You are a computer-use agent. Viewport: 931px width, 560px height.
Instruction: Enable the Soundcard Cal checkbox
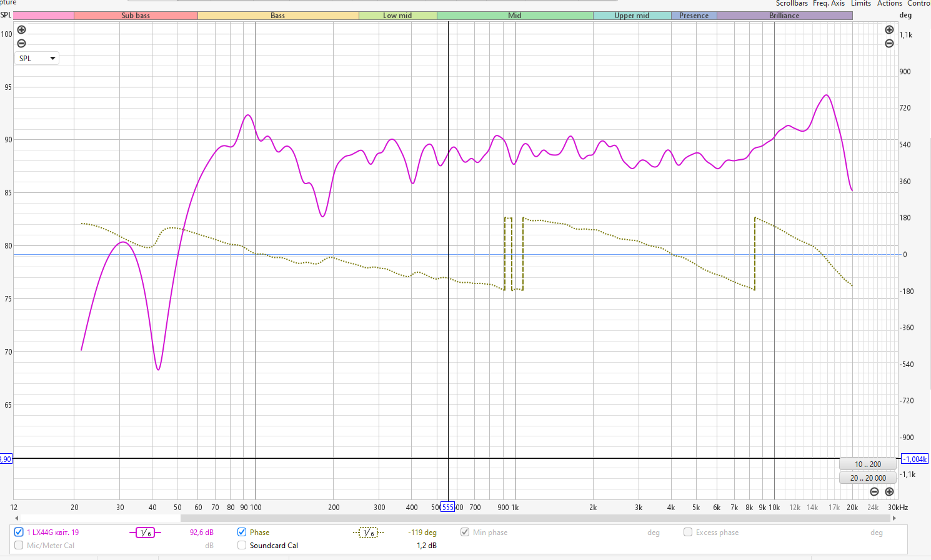click(242, 545)
